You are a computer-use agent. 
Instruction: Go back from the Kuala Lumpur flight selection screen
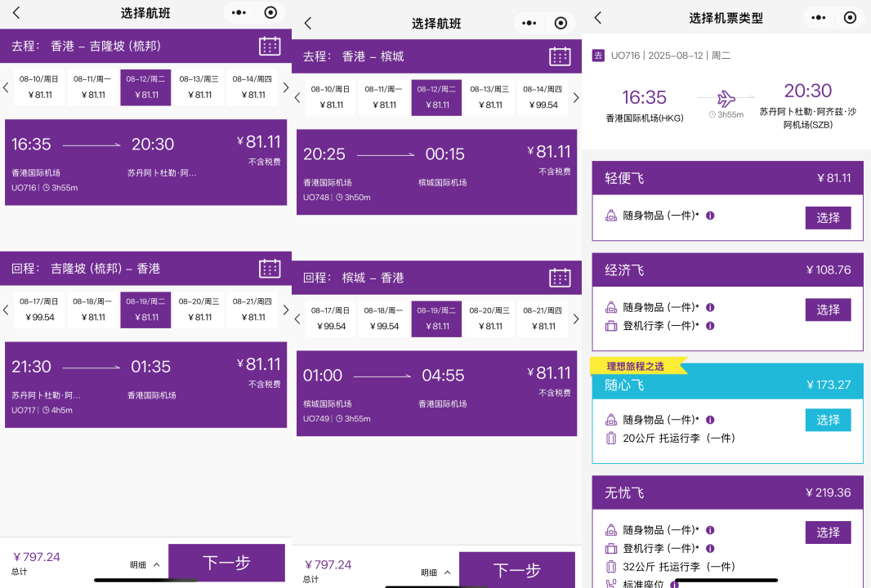coord(16,12)
